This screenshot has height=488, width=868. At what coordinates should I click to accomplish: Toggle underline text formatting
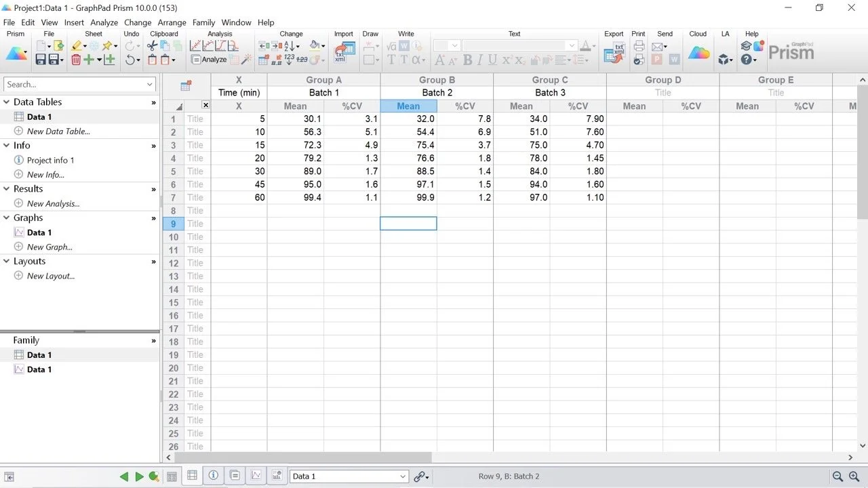(x=492, y=60)
